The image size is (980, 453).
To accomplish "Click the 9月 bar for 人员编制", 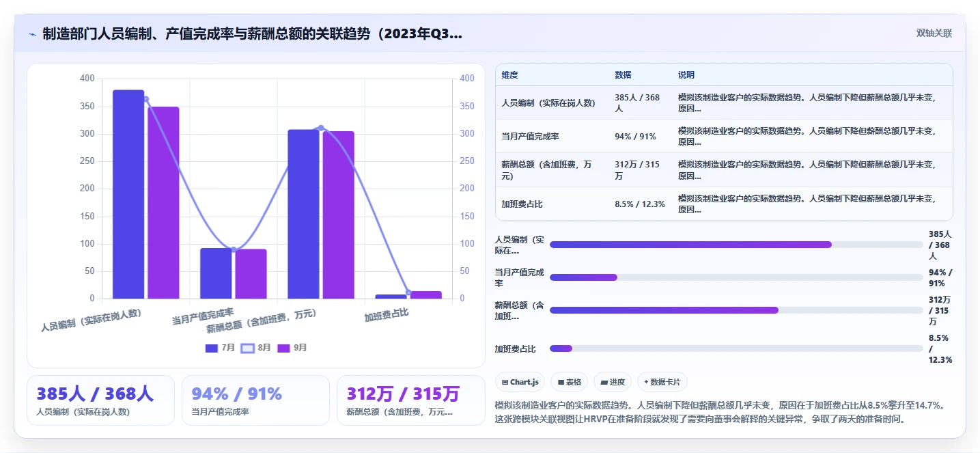I will [163, 203].
